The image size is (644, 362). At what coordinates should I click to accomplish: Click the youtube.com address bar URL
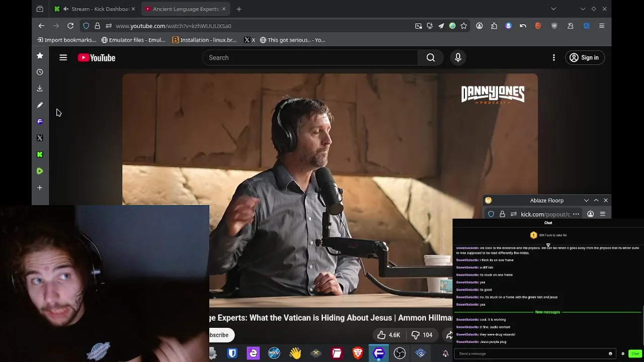point(174,26)
